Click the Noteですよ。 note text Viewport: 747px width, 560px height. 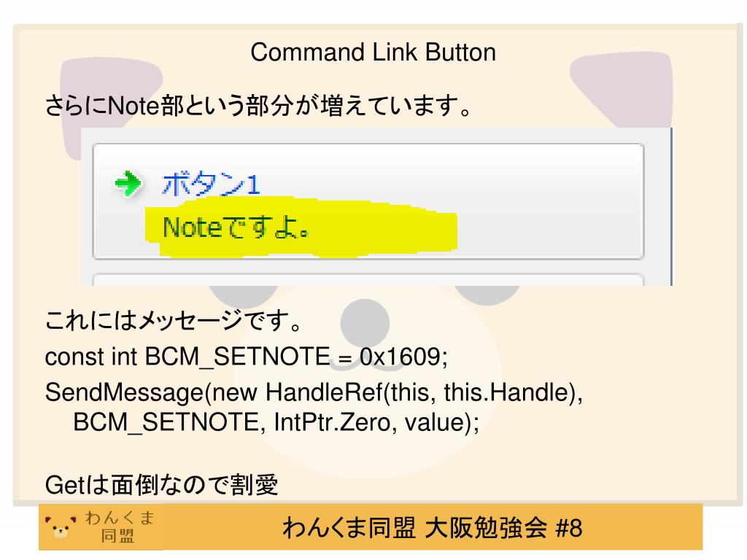[236, 227]
